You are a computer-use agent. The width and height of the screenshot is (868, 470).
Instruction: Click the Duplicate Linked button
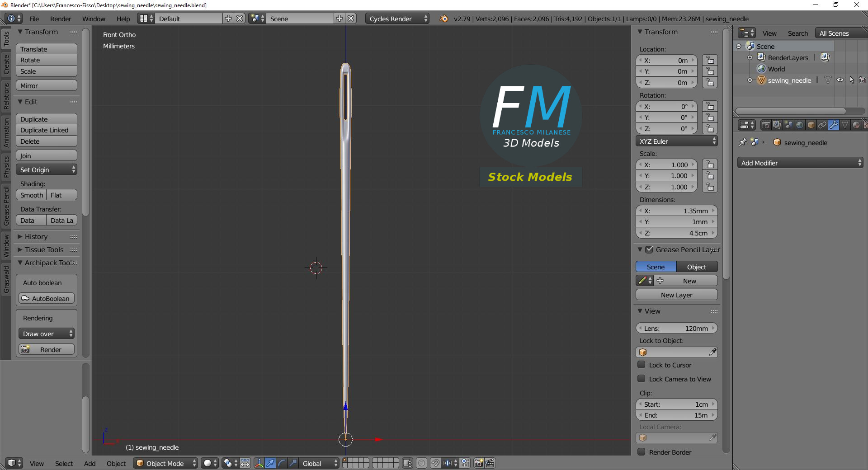(x=47, y=130)
